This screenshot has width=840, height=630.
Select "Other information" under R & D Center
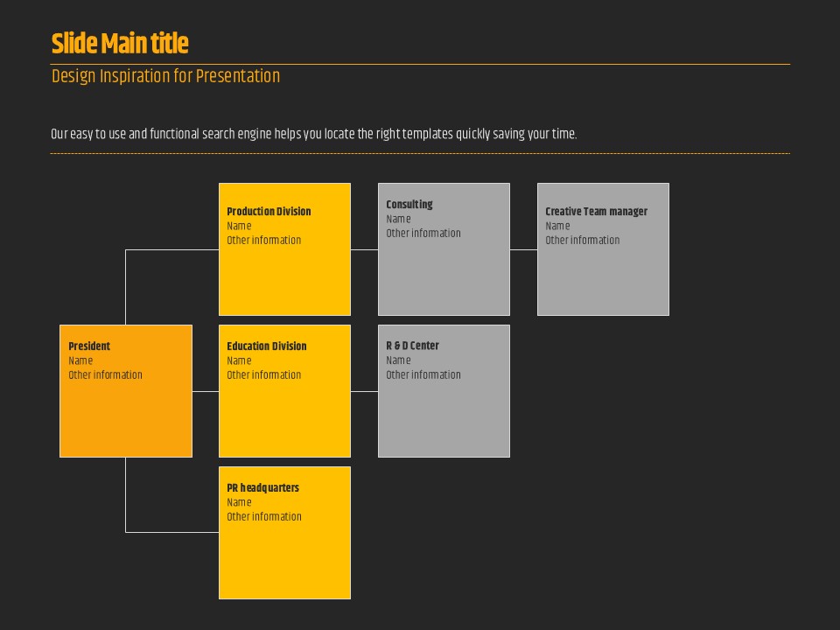423,375
